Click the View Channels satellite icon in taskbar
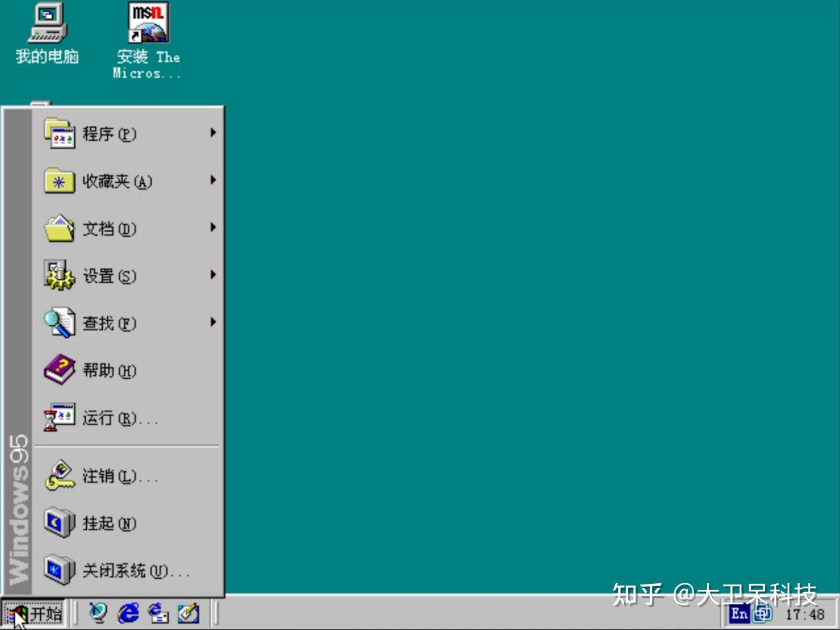This screenshot has width=840, height=630. pos(98,614)
